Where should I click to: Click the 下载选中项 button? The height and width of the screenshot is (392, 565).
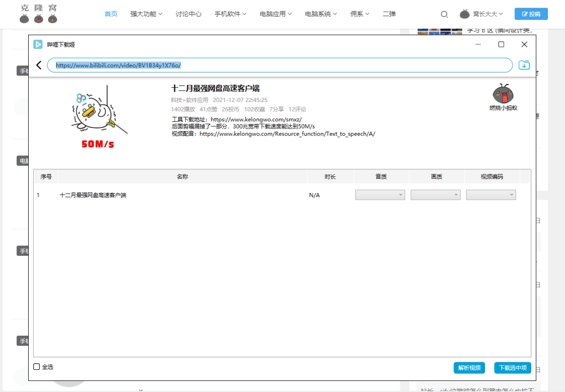click(x=513, y=368)
